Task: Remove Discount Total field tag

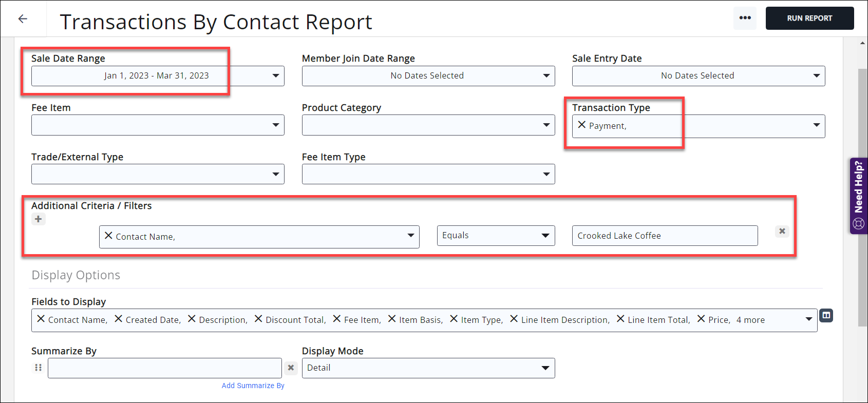Action: pyautogui.click(x=258, y=319)
